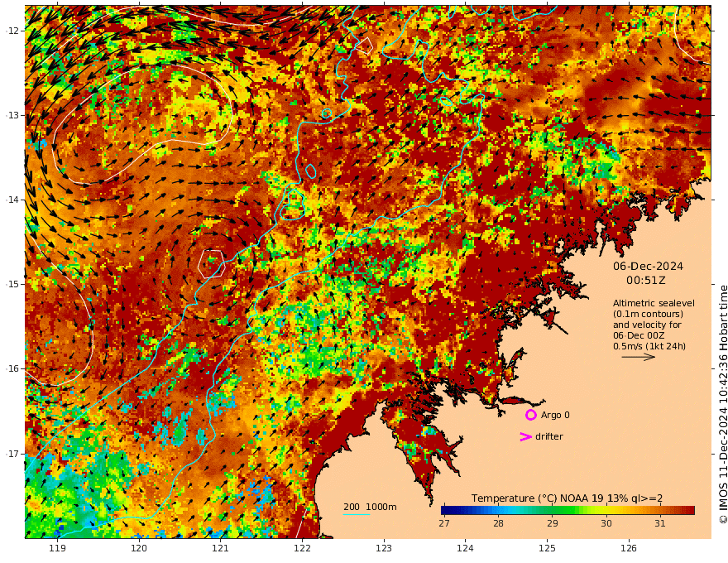Click the latitude axis label -17

click(12, 454)
